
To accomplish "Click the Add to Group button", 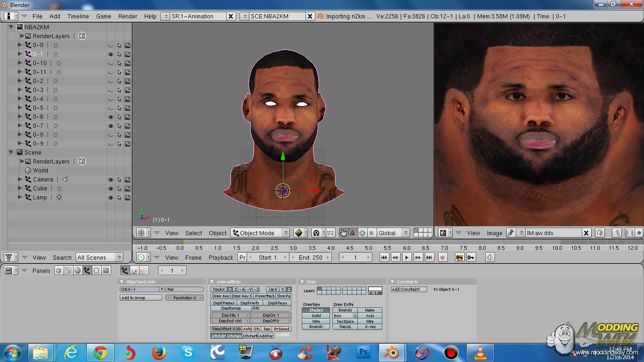I will pos(140,298).
